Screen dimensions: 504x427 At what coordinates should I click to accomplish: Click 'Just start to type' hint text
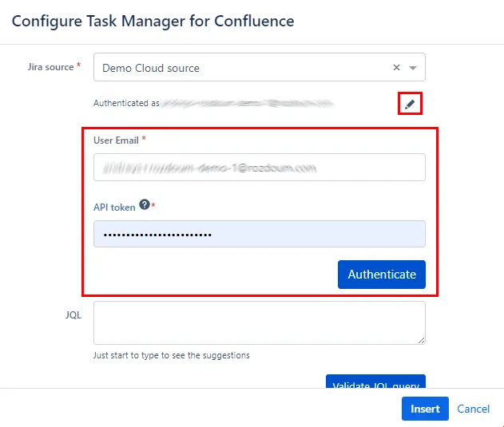(x=171, y=355)
